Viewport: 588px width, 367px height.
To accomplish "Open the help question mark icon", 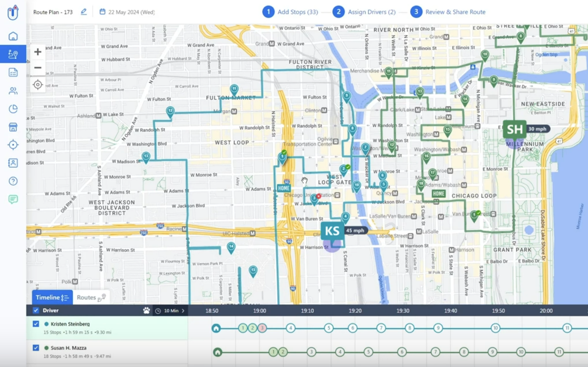I will pos(13,181).
